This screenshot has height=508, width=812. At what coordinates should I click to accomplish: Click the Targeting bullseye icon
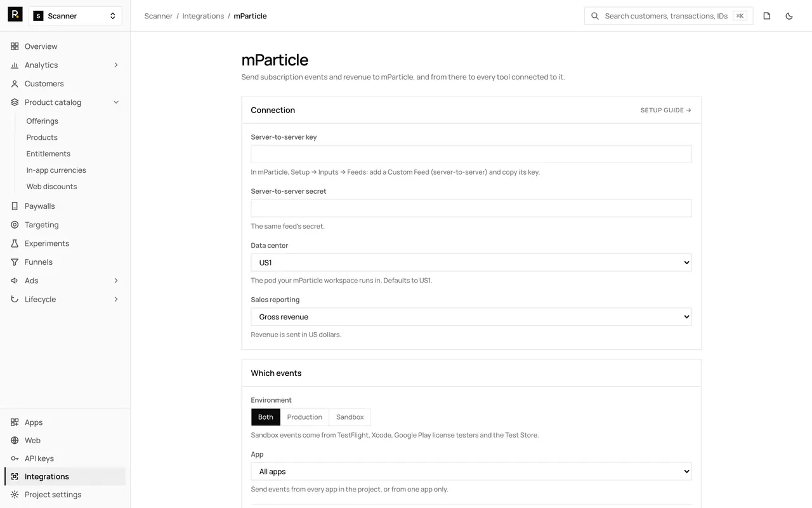point(15,225)
